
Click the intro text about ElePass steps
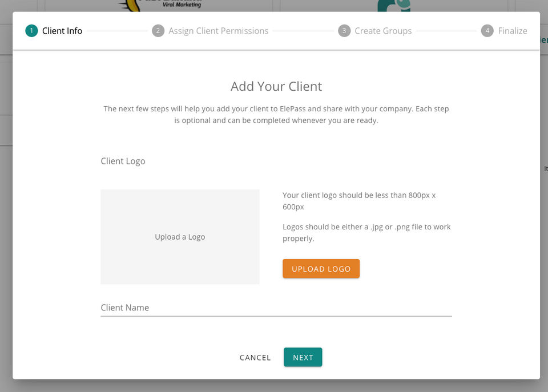tap(276, 114)
